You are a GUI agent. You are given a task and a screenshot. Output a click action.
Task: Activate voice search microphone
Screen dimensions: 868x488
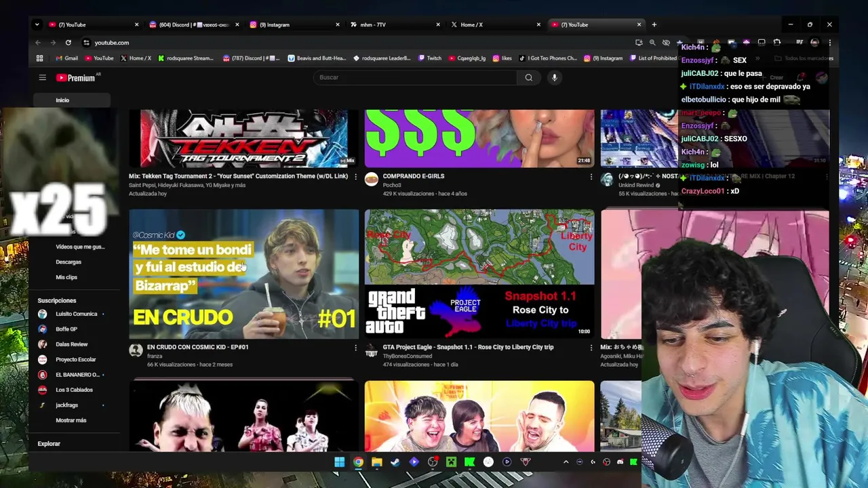[554, 77]
